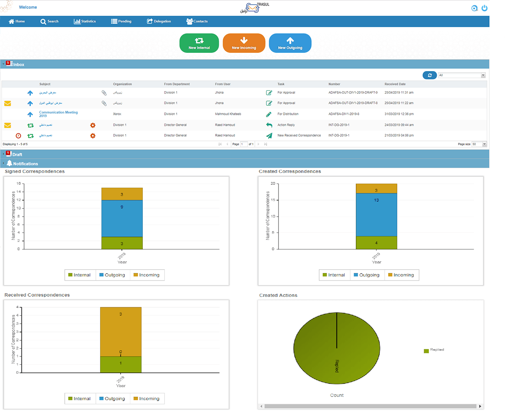
Task: Toggle Internal legend in Received Correspondences chart
Action: 80,398
